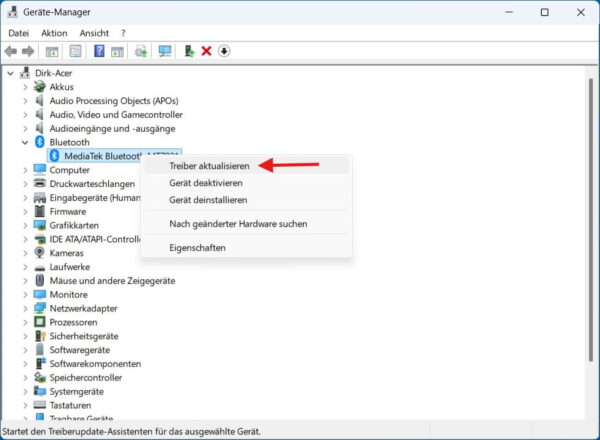The image size is (600, 440).
Task: Open the Ansicht menu
Action: click(94, 33)
